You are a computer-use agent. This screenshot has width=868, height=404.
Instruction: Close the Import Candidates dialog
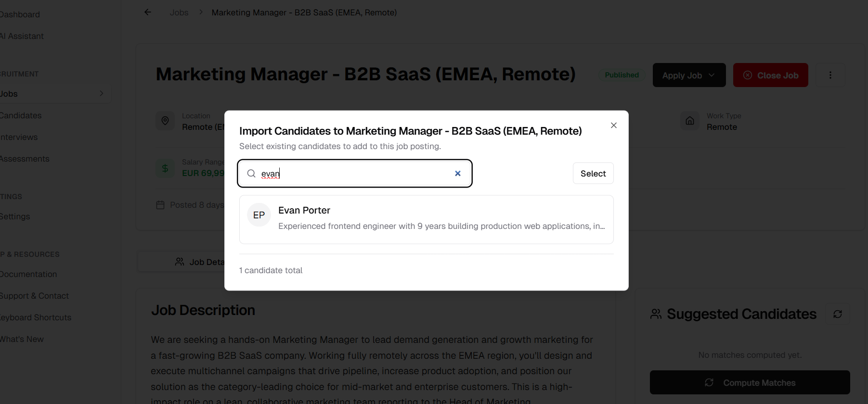[x=613, y=126]
